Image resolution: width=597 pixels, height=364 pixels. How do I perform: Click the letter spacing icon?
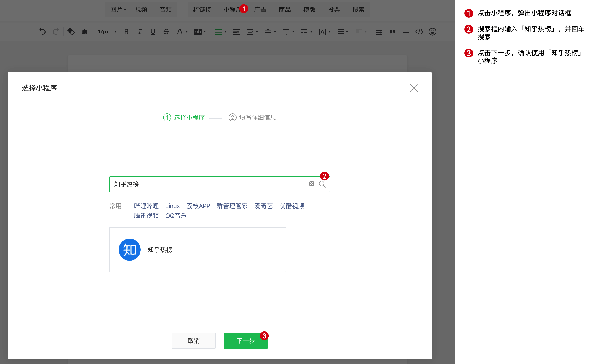pos(322,32)
